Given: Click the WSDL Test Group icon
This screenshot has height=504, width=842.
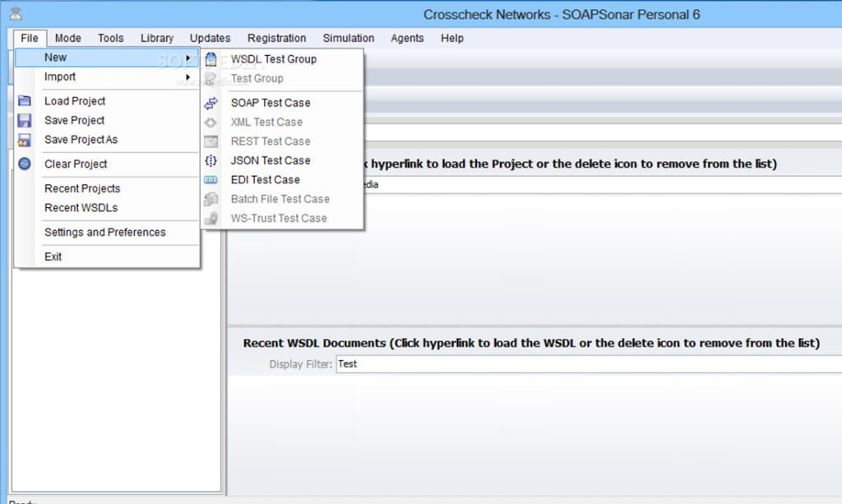Looking at the screenshot, I should click(211, 59).
